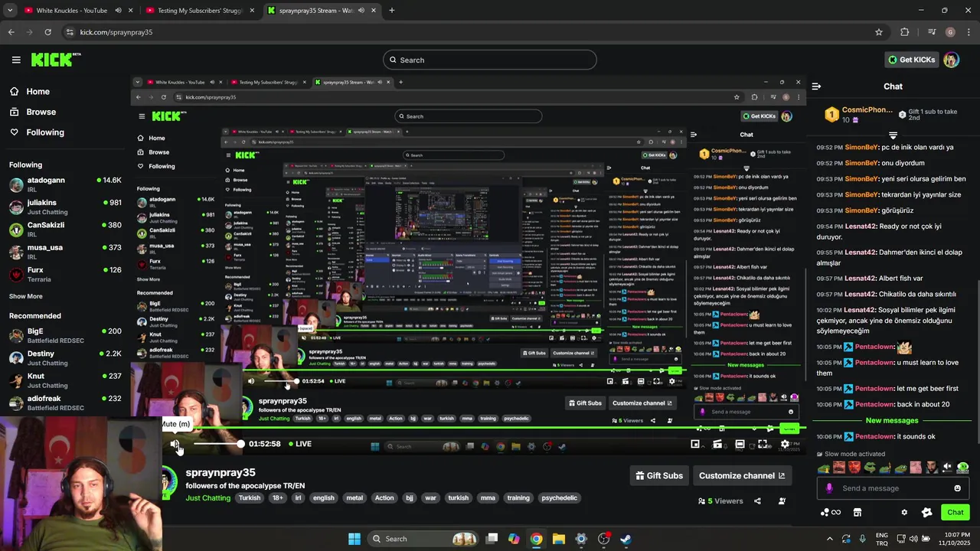
Task: Click the green Chat send button
Action: coord(955,513)
